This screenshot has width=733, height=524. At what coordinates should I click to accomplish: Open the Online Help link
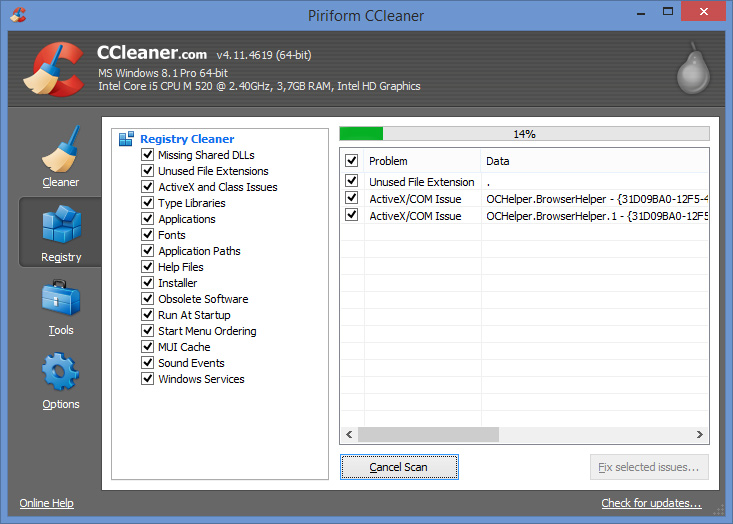tap(46, 503)
